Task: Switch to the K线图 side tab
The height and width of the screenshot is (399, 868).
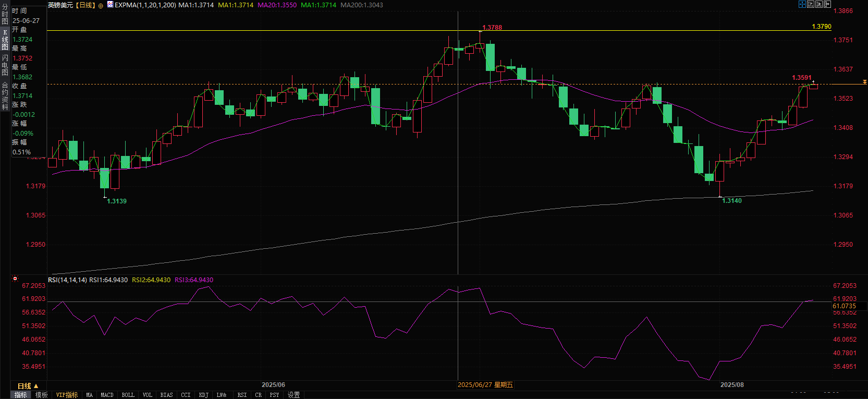Action: coord(5,40)
